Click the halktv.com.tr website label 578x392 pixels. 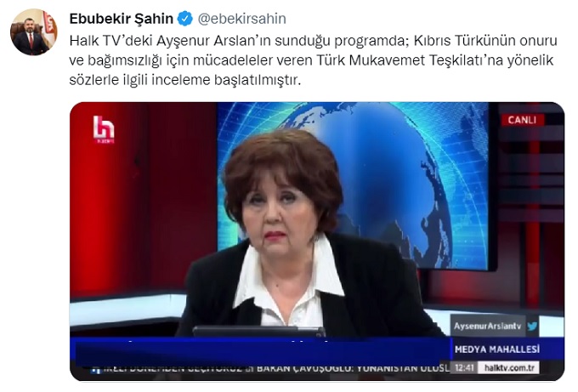(x=509, y=367)
